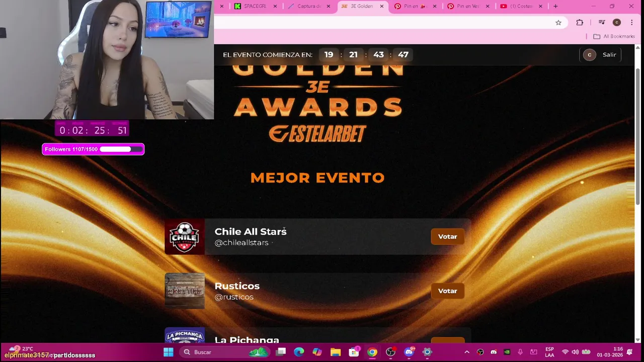
Task: Switch to the SPACEGRL Kick tab
Action: 254,6
